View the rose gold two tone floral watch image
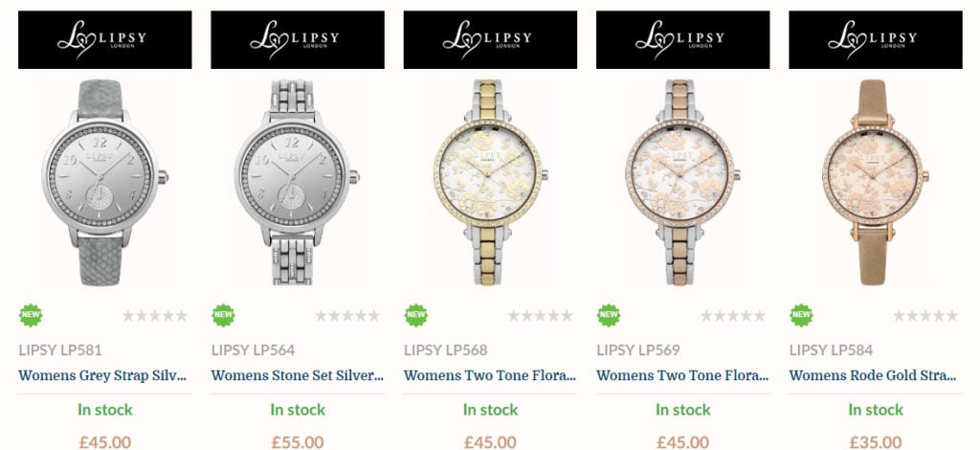The height and width of the screenshot is (450, 980). (x=682, y=183)
